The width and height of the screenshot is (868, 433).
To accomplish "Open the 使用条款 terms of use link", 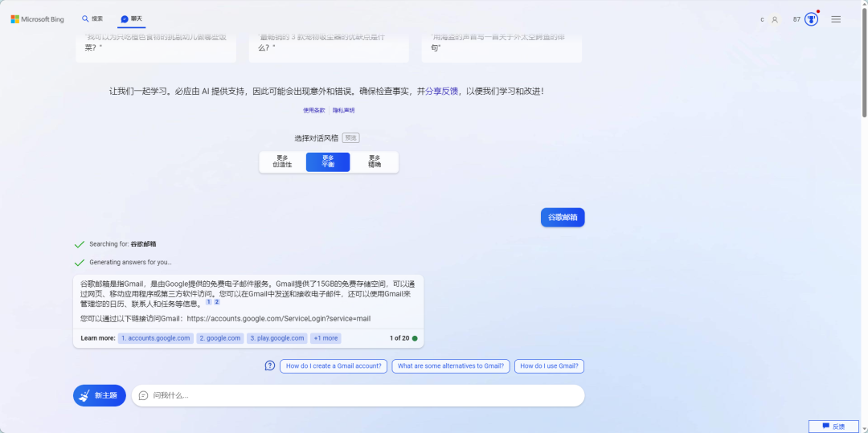I will coord(314,110).
